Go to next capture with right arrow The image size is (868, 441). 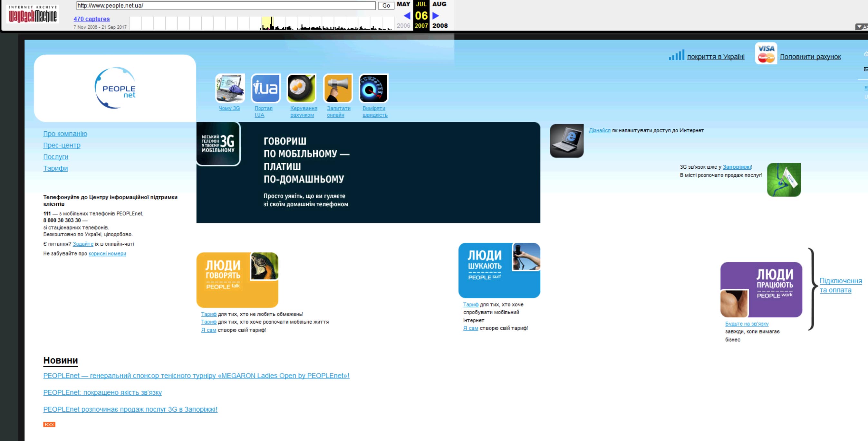436,15
